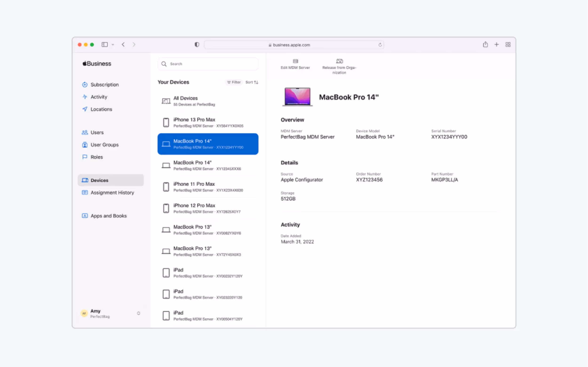The height and width of the screenshot is (367, 588).
Task: Click the March 31, 2022 date added
Action: tap(297, 242)
